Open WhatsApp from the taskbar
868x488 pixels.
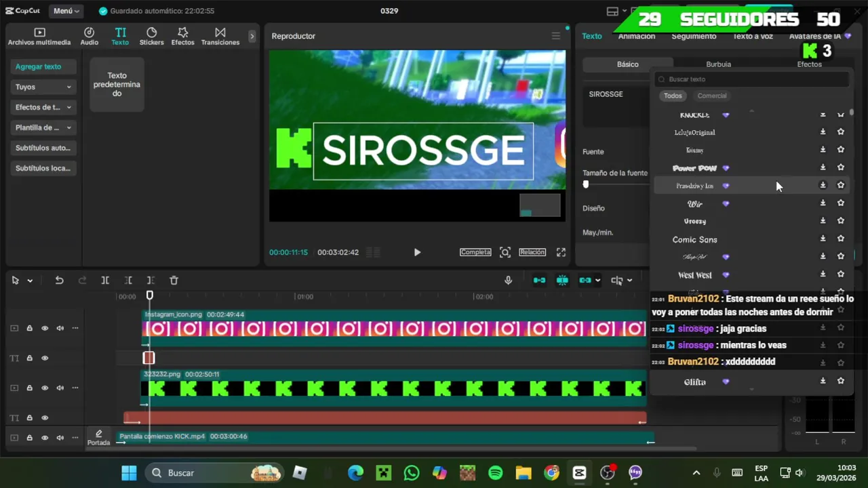point(412,472)
